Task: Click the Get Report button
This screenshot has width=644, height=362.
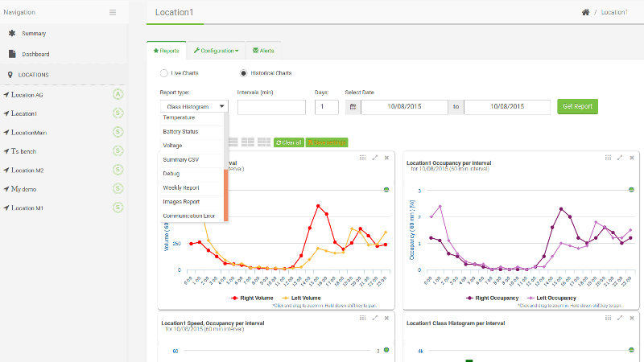Action: point(577,106)
